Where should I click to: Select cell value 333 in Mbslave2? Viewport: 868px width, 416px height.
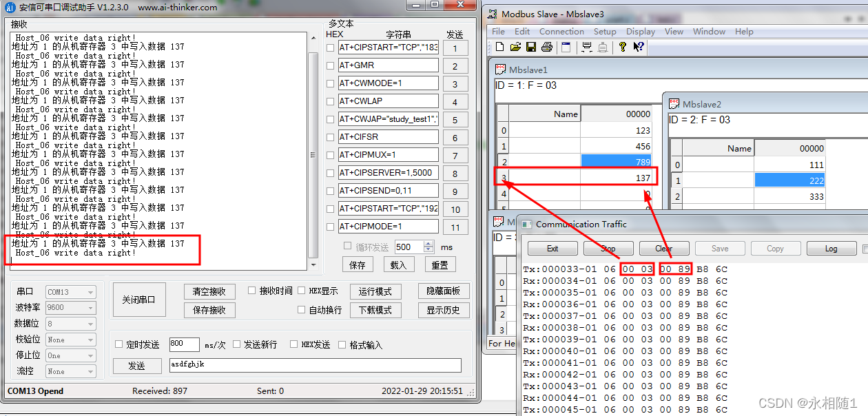(790, 196)
